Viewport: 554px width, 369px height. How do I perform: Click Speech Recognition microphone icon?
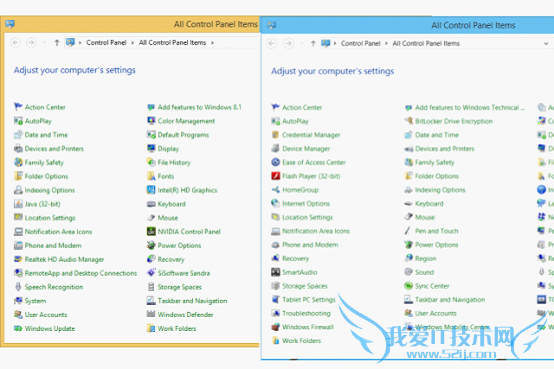(x=18, y=287)
